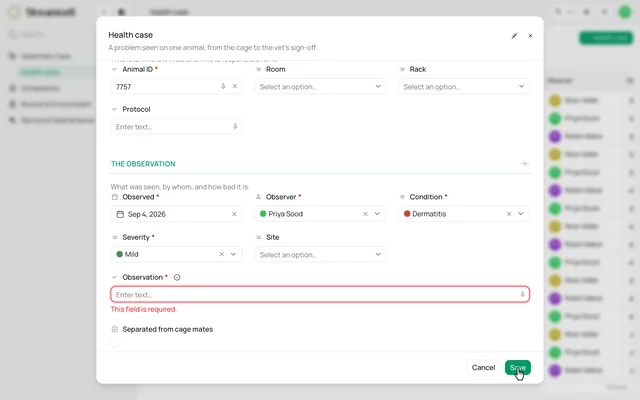
Task: Clear the Animal ID value 7757
Action: [235, 87]
